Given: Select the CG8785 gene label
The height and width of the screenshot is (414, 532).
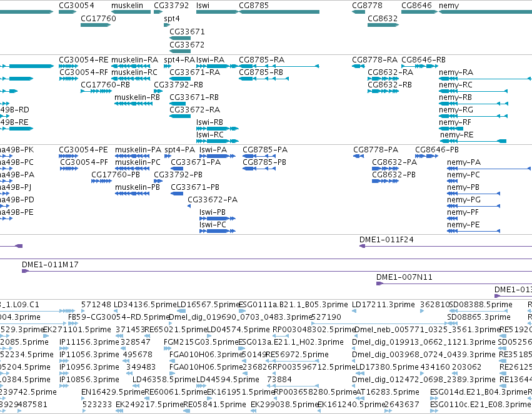Looking at the screenshot, I should point(254,6).
